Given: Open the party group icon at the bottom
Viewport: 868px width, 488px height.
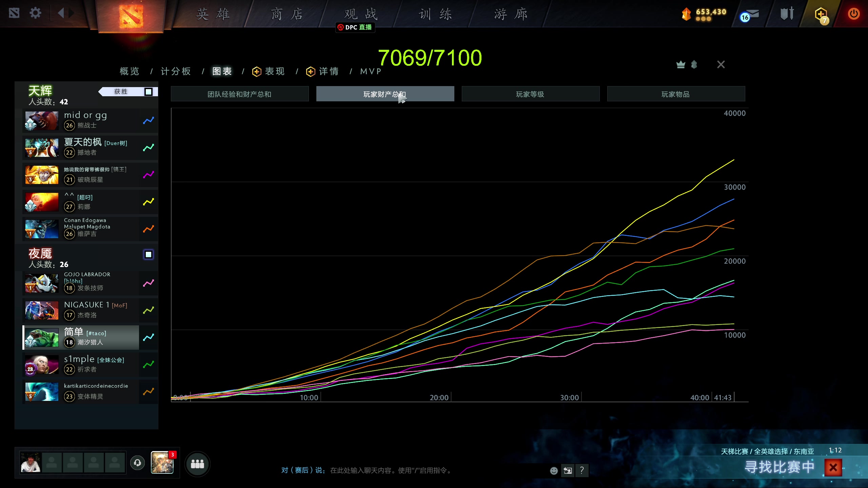Looking at the screenshot, I should [197, 464].
